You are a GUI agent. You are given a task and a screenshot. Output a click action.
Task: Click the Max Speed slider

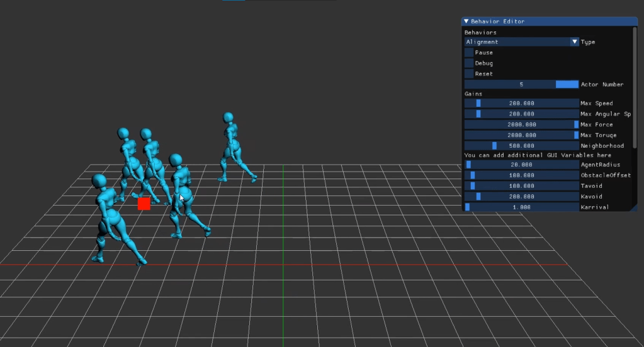point(521,103)
